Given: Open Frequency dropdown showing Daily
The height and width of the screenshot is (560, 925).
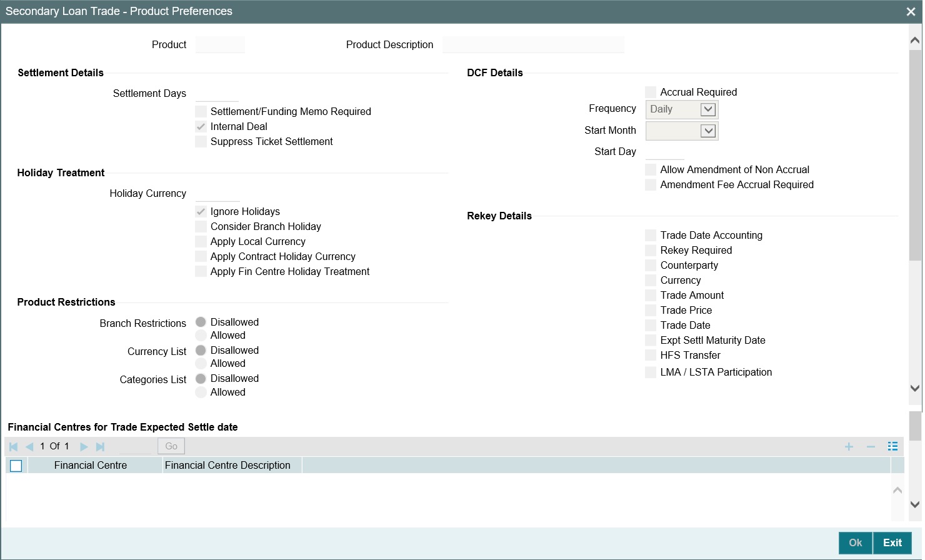Looking at the screenshot, I should pyautogui.click(x=682, y=109).
